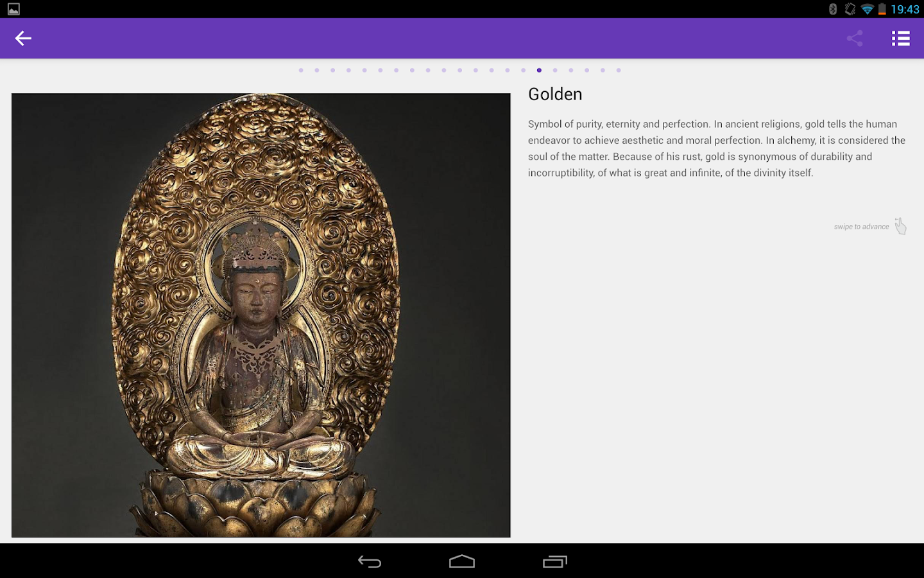Select the dot right before the highlighted one
This screenshot has height=578, width=924.
click(x=523, y=70)
